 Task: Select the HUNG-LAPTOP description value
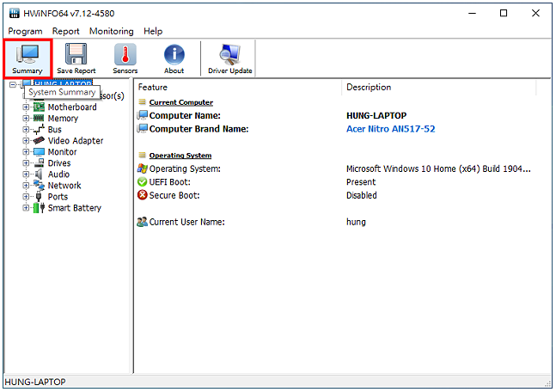pos(376,116)
